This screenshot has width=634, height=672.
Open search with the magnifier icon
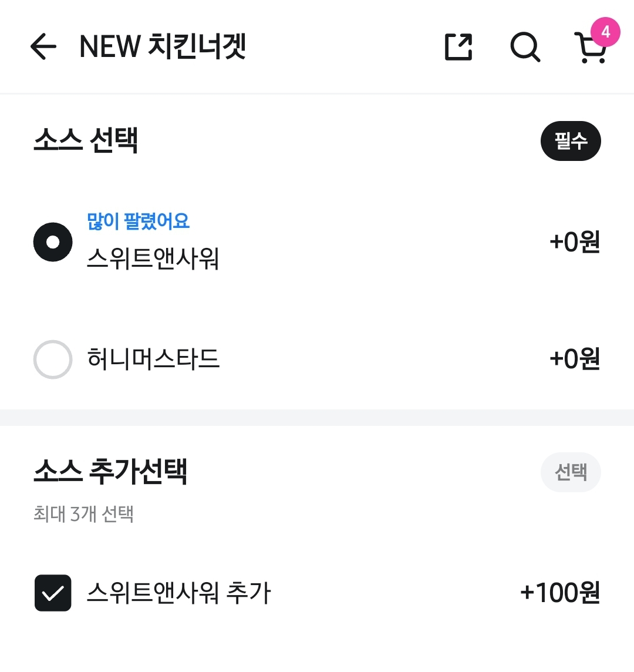coord(525,47)
